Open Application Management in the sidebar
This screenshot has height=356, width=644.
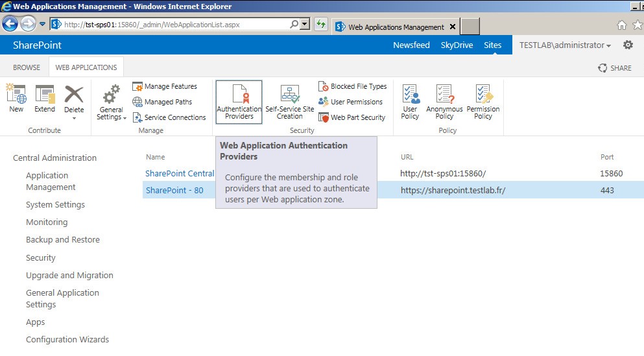[51, 181]
